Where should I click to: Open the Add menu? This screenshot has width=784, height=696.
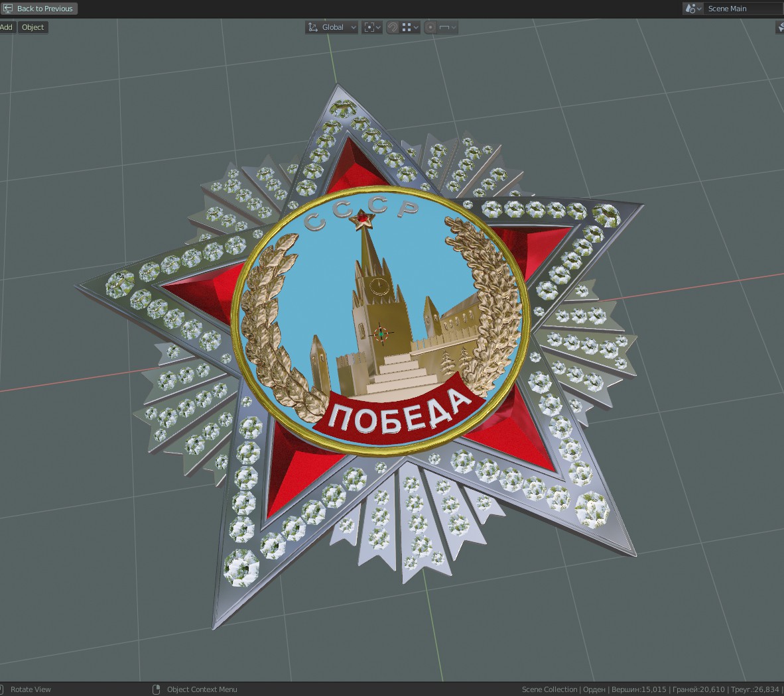7,27
